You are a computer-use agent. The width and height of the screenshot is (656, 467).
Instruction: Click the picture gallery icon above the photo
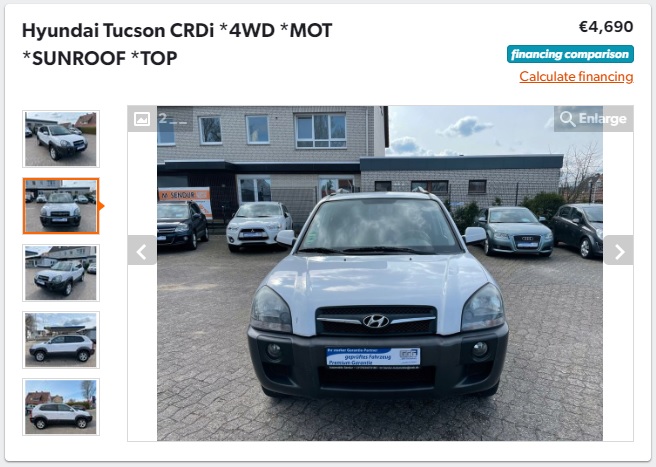point(142,119)
